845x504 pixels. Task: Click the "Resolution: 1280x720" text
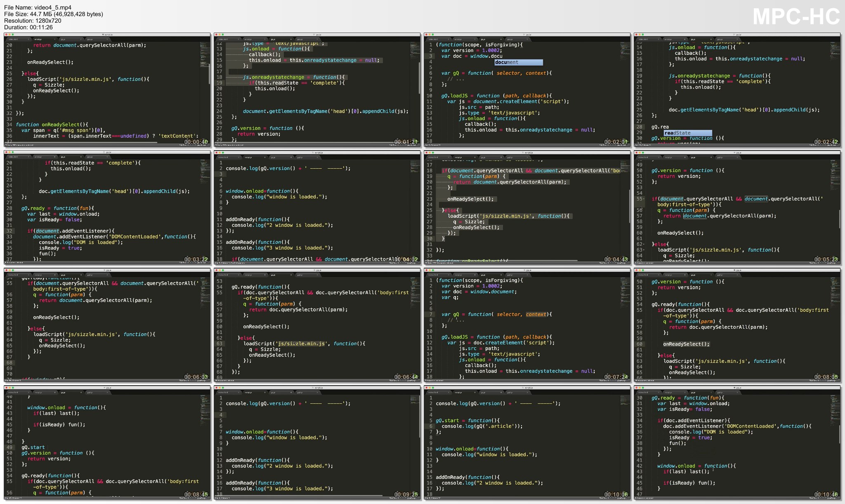(x=33, y=21)
